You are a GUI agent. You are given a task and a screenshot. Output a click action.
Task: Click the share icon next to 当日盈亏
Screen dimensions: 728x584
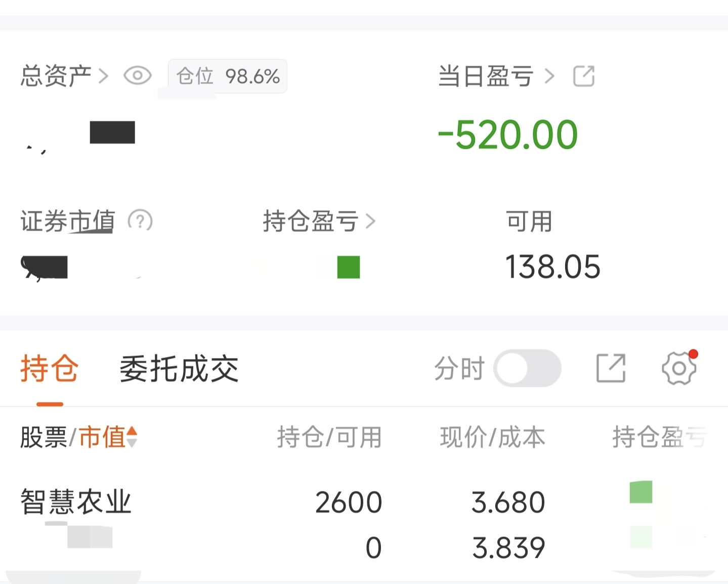pyautogui.click(x=583, y=76)
